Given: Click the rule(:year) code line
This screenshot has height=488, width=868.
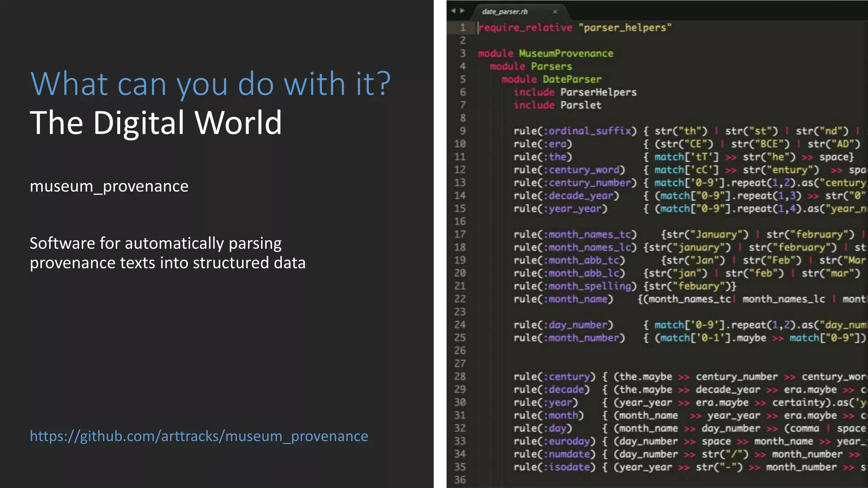Looking at the screenshot, I should [x=690, y=402].
